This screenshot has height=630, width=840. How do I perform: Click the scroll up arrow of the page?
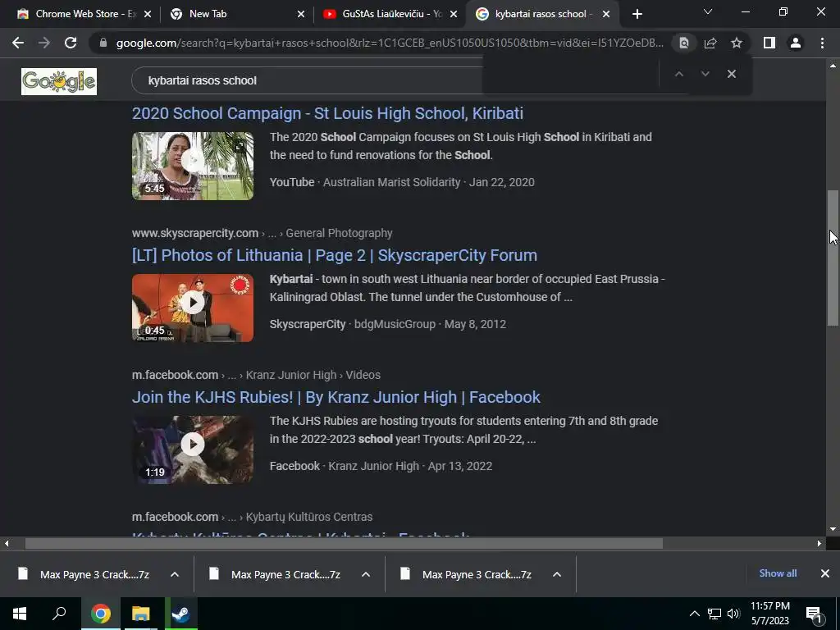tap(833, 66)
